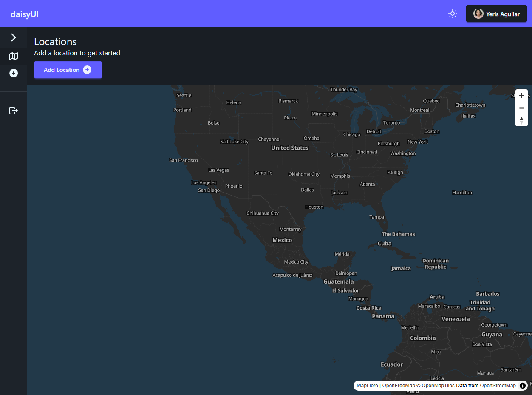Zoom out on the map
Image resolution: width=532 pixels, height=395 pixels.
tap(521, 108)
